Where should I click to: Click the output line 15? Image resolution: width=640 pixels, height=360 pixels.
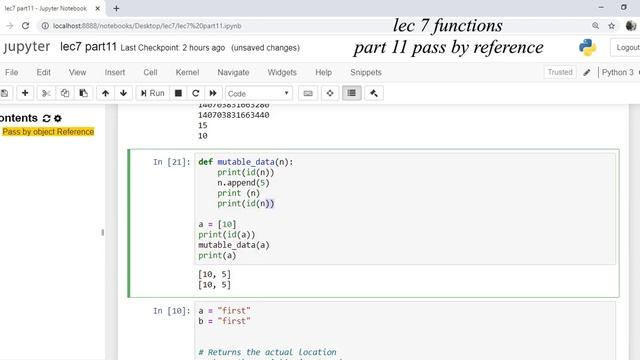203,125
